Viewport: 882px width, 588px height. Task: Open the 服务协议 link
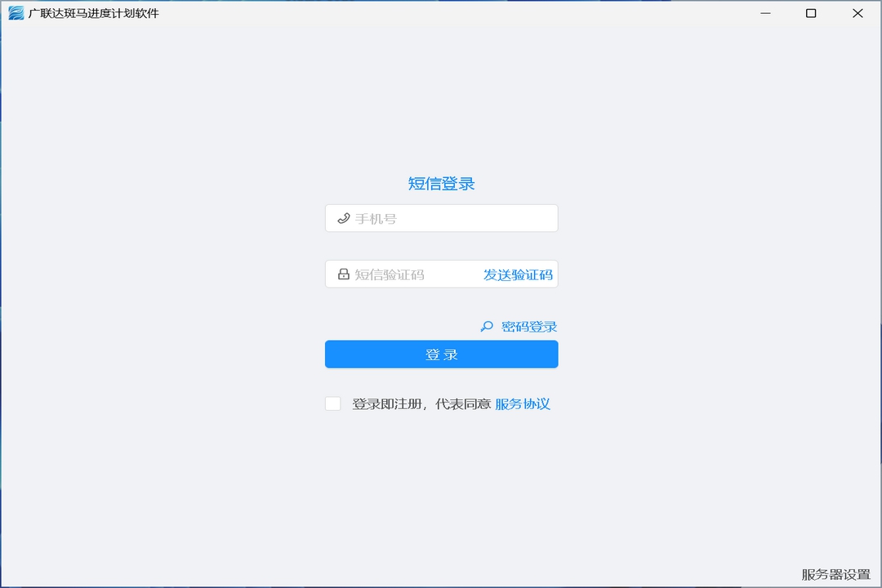(x=523, y=404)
